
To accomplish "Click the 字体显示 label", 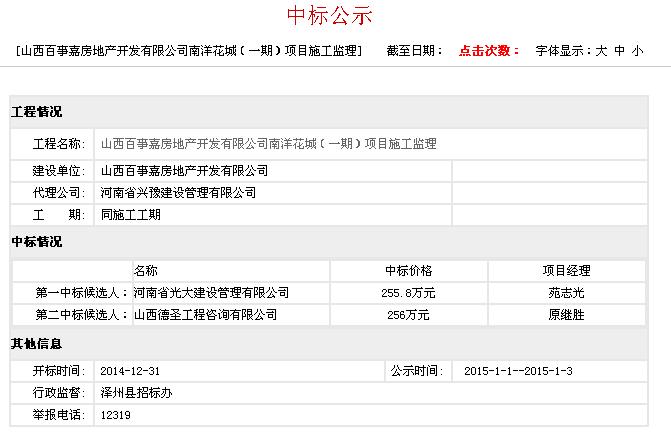I will pos(563,51).
